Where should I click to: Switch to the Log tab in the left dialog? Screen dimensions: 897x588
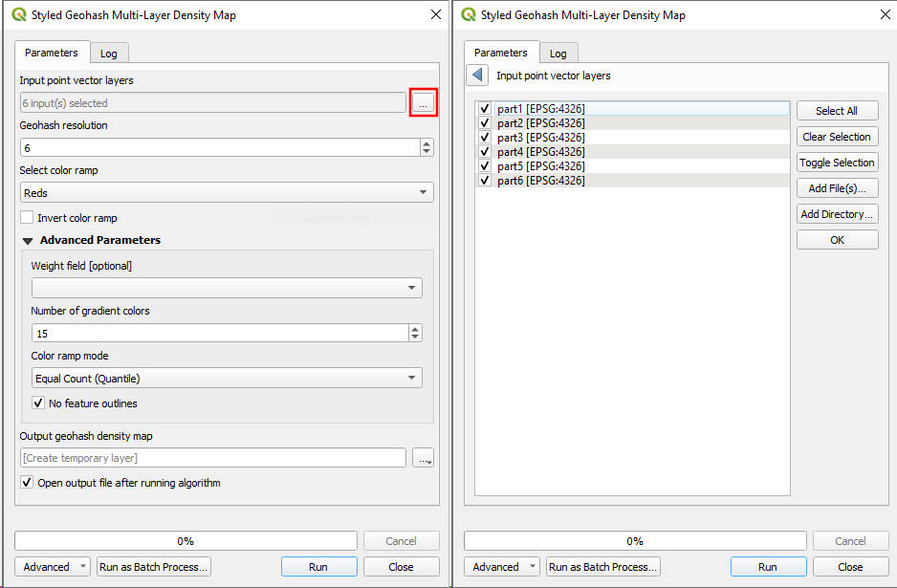point(109,54)
